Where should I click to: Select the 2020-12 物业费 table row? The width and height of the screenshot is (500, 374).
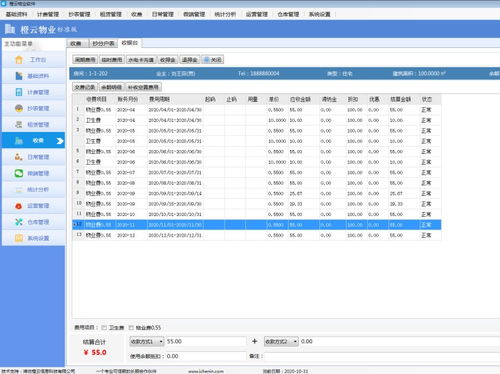tap(257, 235)
